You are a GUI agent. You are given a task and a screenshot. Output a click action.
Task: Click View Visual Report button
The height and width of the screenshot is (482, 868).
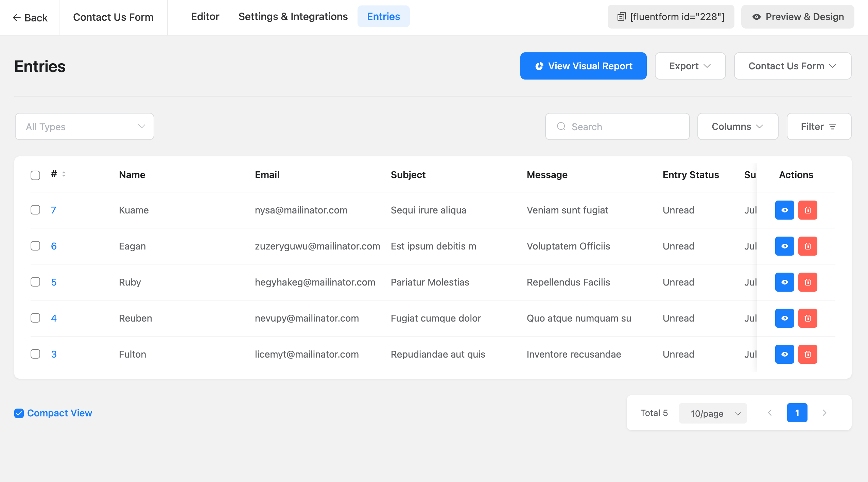(583, 66)
